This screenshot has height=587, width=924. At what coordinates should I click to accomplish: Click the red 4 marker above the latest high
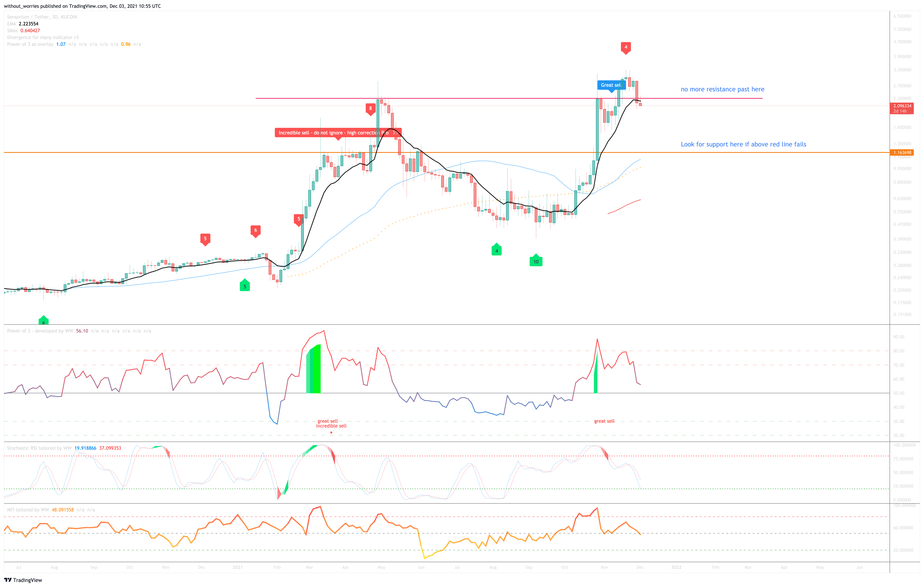point(626,48)
